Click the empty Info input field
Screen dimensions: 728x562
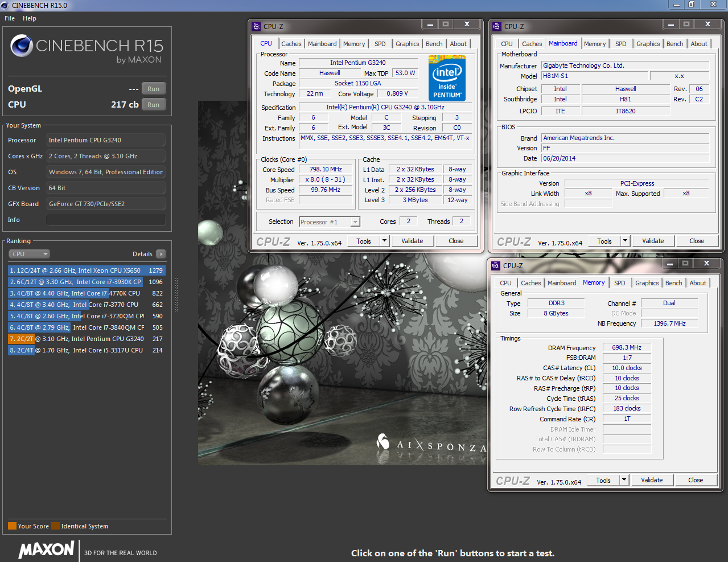pyautogui.click(x=106, y=220)
